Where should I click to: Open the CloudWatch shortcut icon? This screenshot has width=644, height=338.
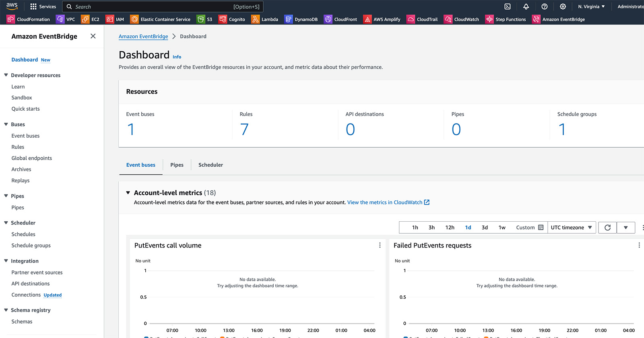tap(448, 19)
